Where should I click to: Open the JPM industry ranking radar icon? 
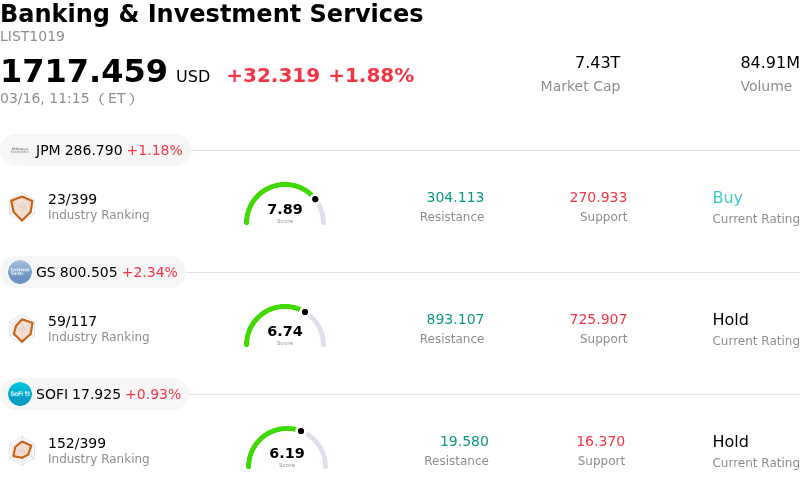(22, 207)
